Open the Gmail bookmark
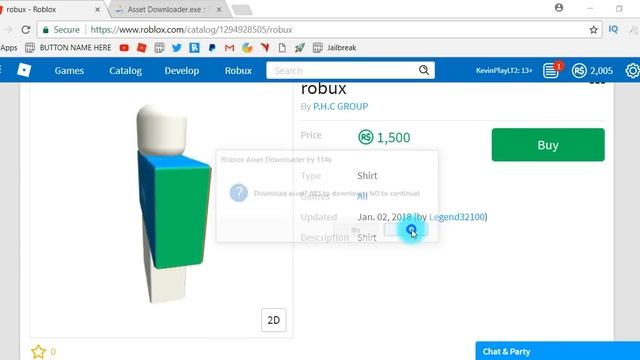 click(229, 48)
